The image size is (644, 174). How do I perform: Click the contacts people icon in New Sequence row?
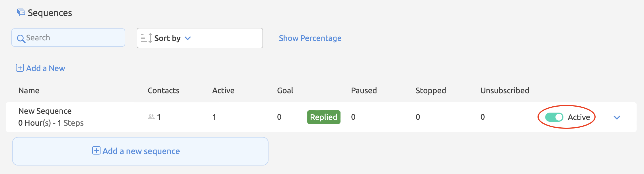[151, 117]
